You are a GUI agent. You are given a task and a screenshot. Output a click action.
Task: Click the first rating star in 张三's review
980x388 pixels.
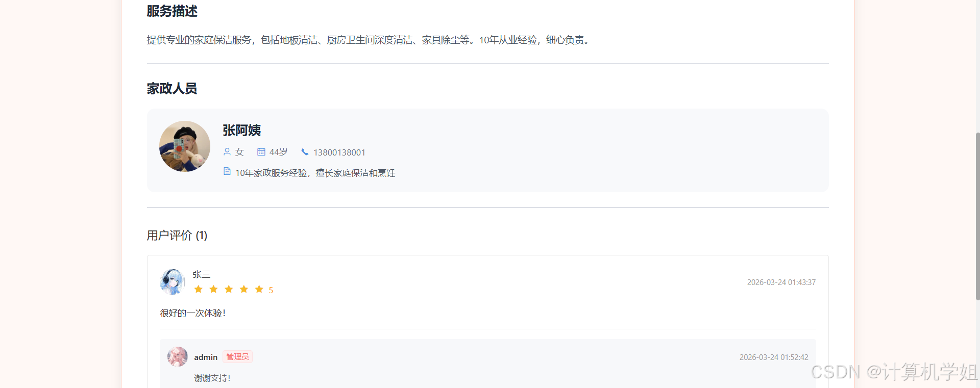[x=199, y=290]
